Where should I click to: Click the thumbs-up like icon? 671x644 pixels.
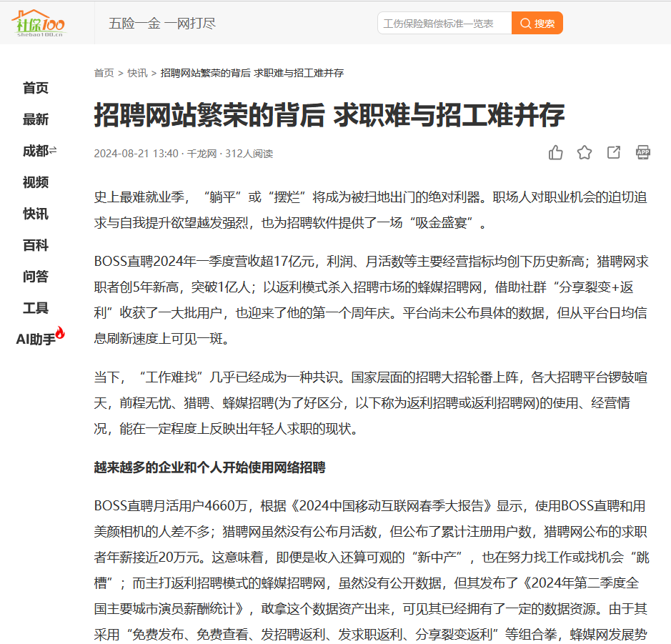point(555,152)
